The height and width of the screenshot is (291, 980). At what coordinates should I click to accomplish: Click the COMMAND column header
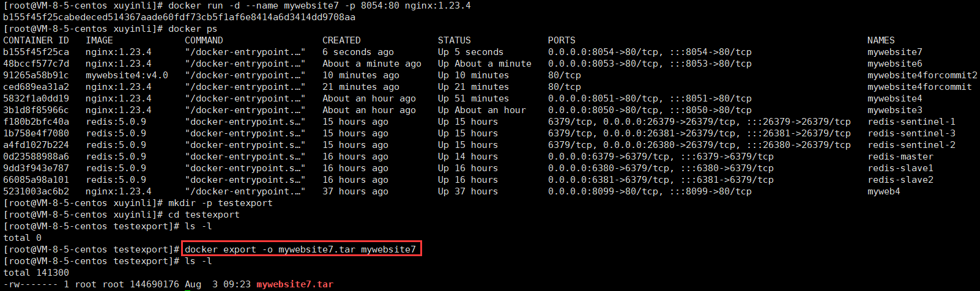(x=204, y=40)
